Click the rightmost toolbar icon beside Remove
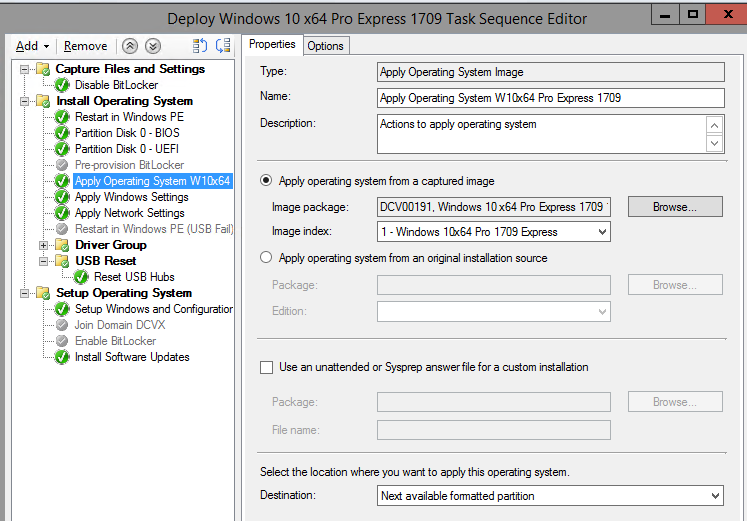The width and height of the screenshot is (747, 521). click(x=222, y=46)
